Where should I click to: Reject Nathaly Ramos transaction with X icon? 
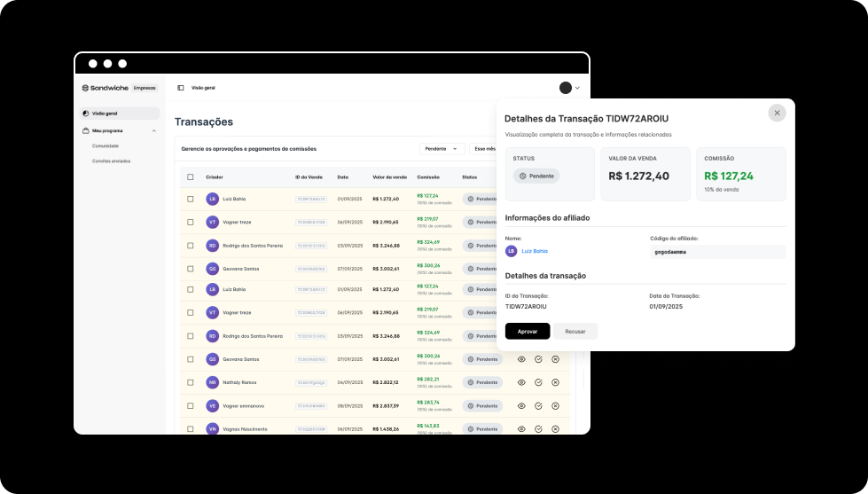(555, 382)
